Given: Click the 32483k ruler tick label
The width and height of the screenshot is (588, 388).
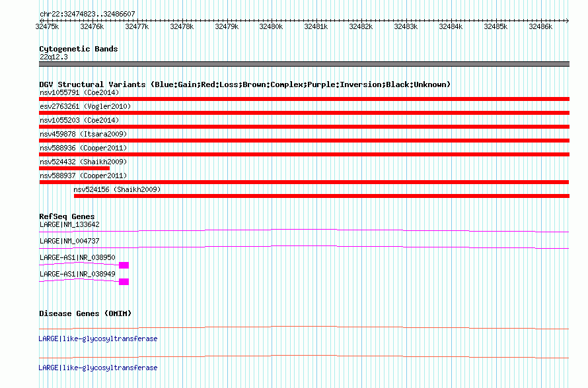Looking at the screenshot, I should point(406,26).
